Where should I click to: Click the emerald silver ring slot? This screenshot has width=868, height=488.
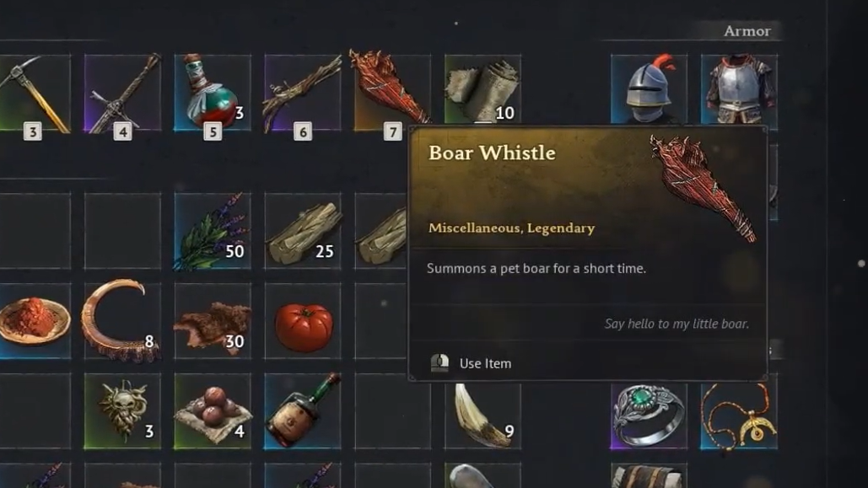coord(649,415)
